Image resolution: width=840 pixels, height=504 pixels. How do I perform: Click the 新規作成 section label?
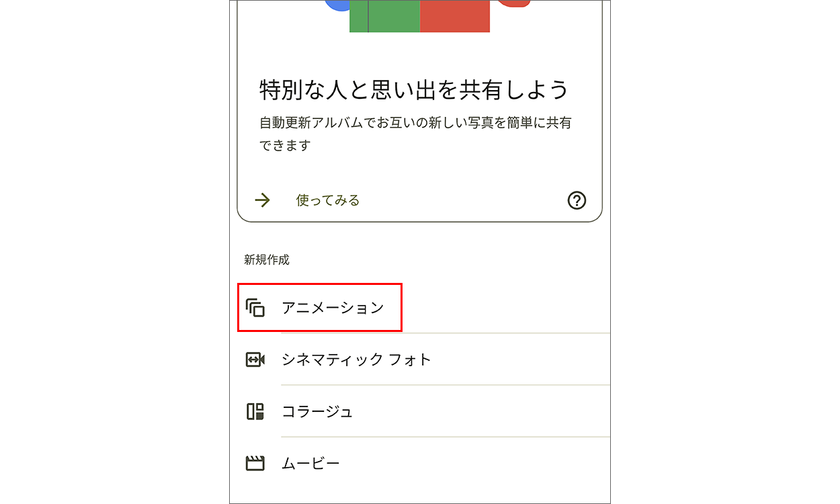pos(267,259)
